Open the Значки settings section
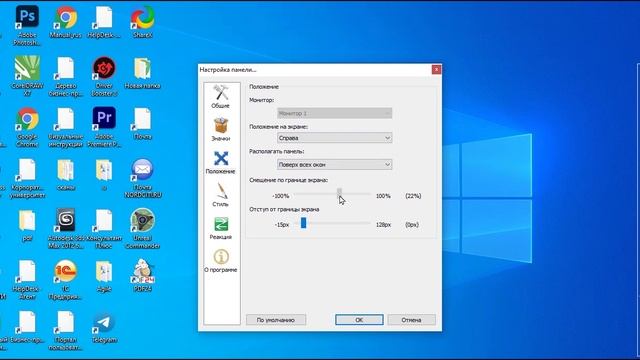640x360 pixels. click(x=221, y=129)
